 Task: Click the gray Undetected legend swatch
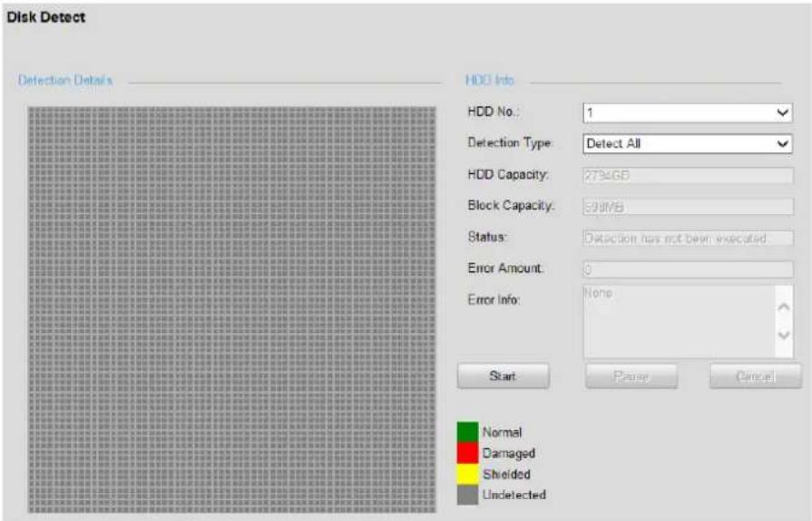pyautogui.click(x=467, y=495)
